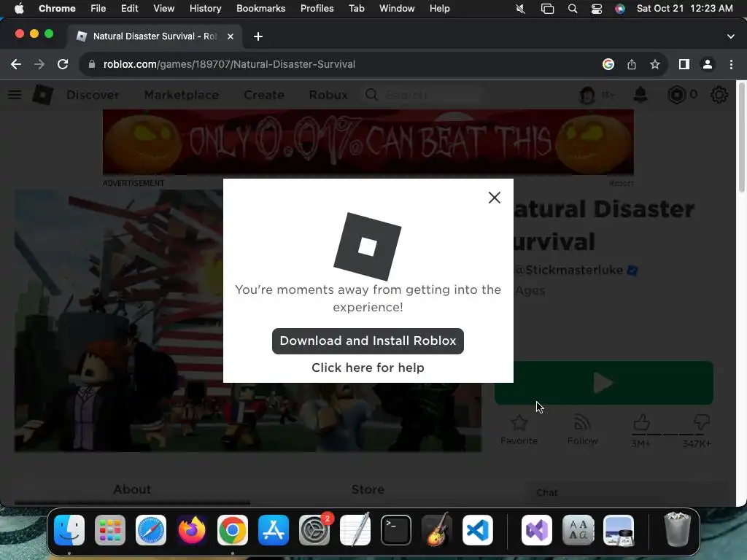Click the green Play button
The height and width of the screenshot is (560, 747).
click(x=603, y=383)
